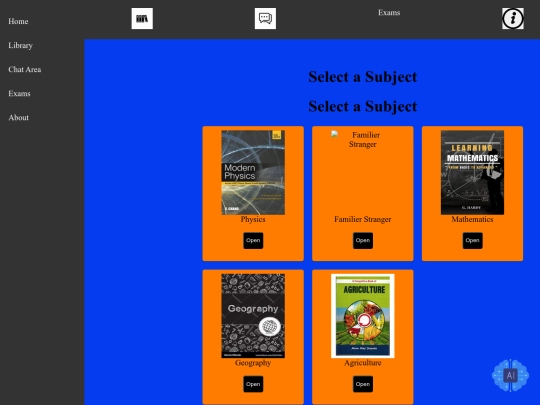Go to Home in the sidebar
Image resolution: width=540 pixels, height=405 pixels.
(x=18, y=21)
